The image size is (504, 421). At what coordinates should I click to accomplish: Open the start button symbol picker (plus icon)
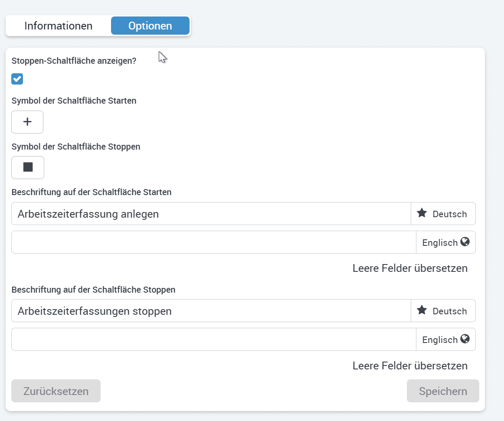[27, 122]
